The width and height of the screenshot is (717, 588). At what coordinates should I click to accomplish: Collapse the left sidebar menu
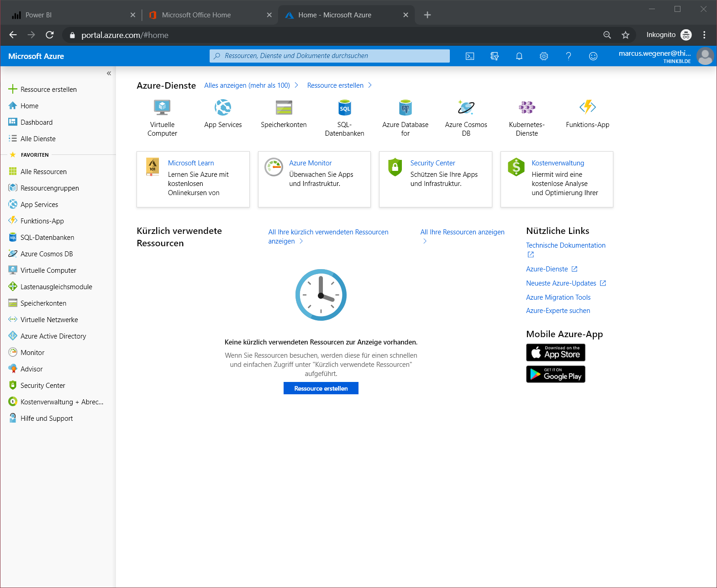pyautogui.click(x=109, y=73)
